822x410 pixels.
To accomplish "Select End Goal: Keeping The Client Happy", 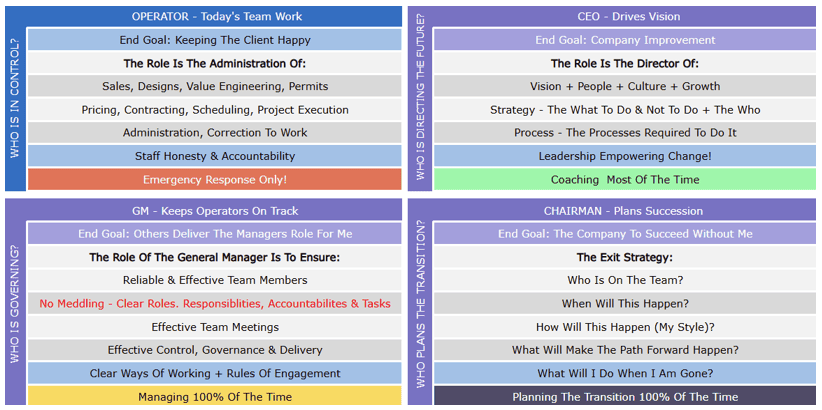I will (x=215, y=40).
